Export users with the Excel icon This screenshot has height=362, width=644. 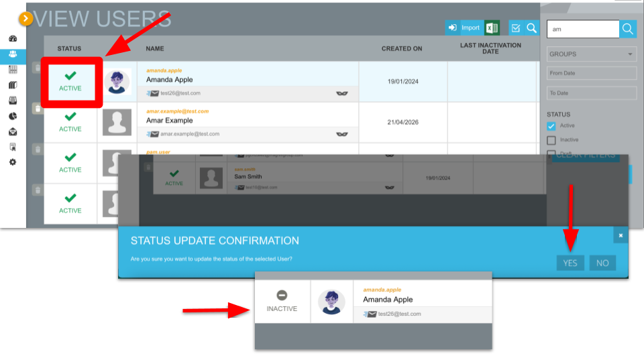pyautogui.click(x=492, y=28)
